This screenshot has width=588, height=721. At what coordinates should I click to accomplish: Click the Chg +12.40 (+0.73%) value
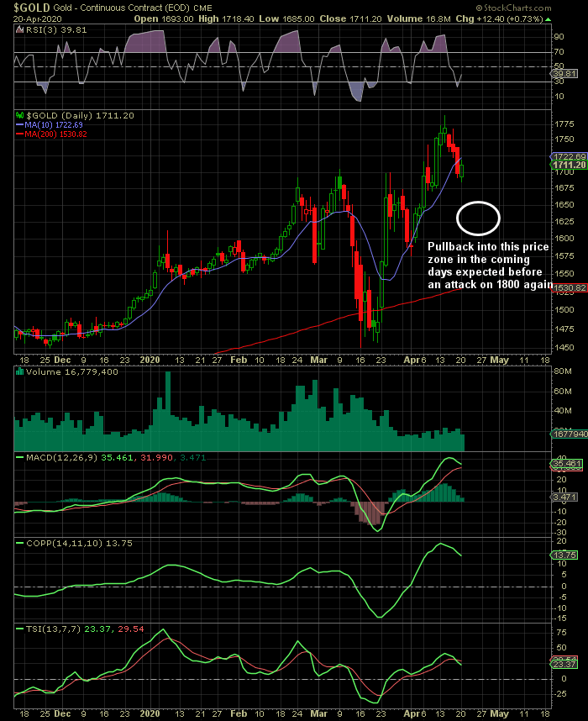point(499,18)
